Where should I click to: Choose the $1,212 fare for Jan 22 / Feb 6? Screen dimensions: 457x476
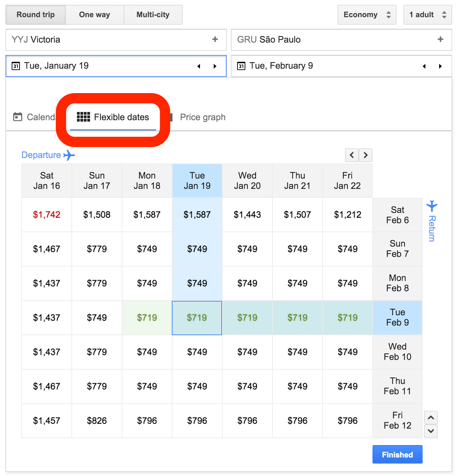click(348, 215)
